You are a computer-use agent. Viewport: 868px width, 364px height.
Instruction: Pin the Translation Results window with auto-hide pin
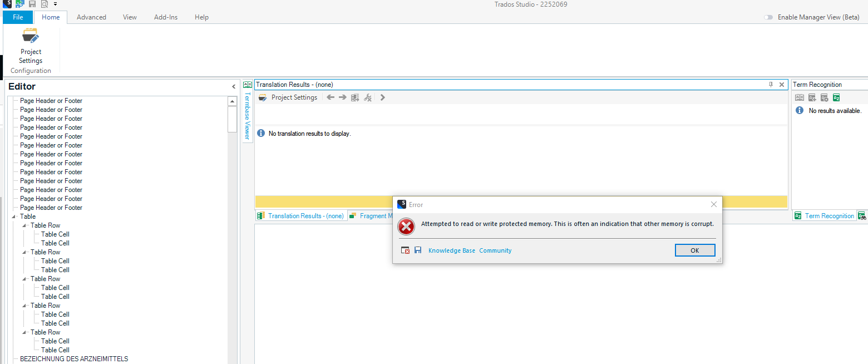[771, 85]
